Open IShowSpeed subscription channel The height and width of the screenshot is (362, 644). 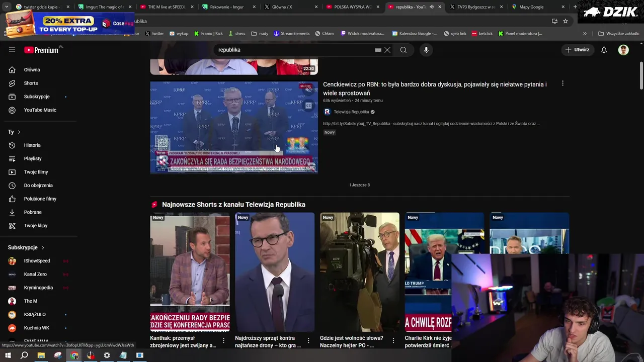(37, 261)
